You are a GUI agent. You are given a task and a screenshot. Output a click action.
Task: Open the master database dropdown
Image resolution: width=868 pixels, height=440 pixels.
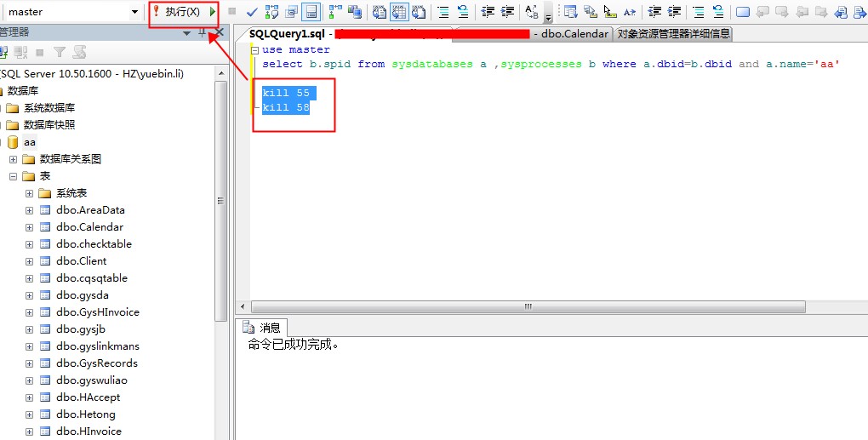click(x=134, y=12)
